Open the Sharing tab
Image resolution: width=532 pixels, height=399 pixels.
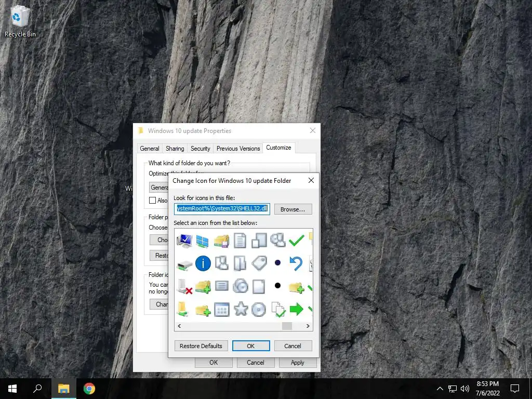pyautogui.click(x=175, y=148)
